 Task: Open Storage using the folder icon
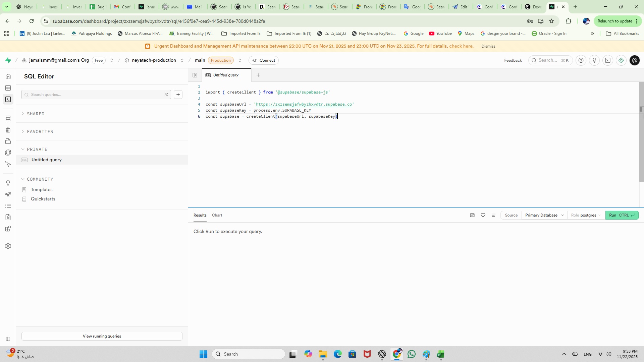coord(8,141)
